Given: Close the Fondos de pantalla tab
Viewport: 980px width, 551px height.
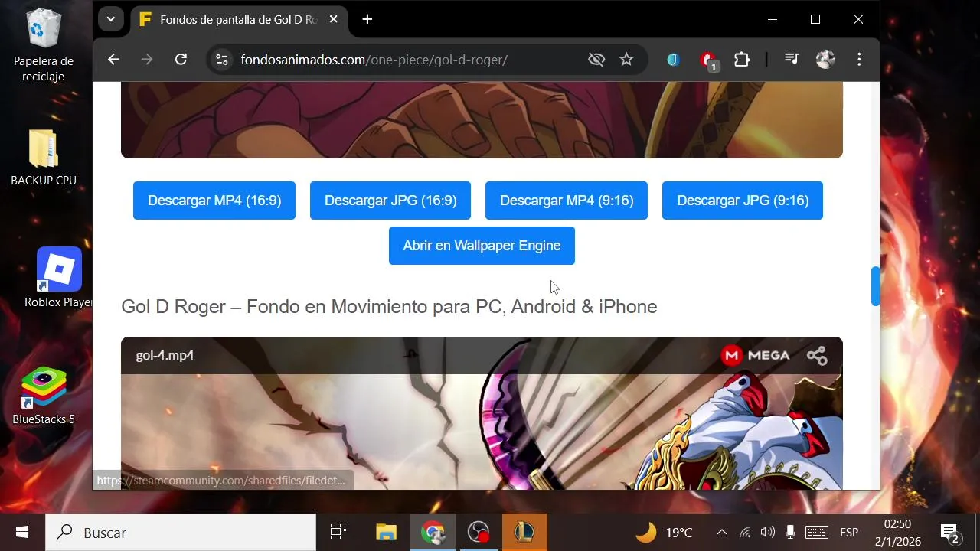Looking at the screenshot, I should 333,19.
